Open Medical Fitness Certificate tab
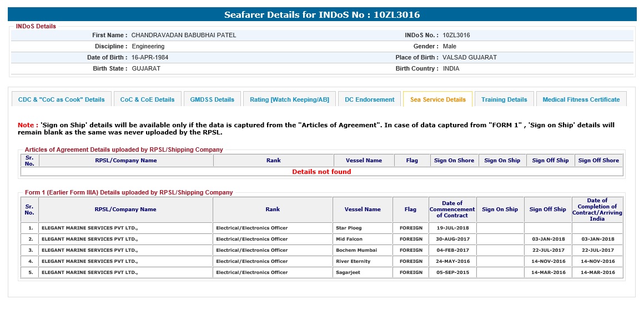The image size is (644, 309). 581,99
